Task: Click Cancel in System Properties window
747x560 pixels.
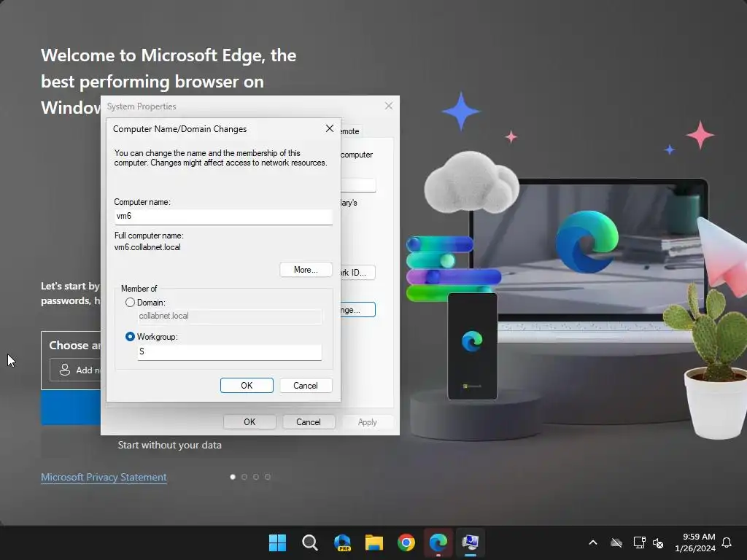Action: point(309,422)
